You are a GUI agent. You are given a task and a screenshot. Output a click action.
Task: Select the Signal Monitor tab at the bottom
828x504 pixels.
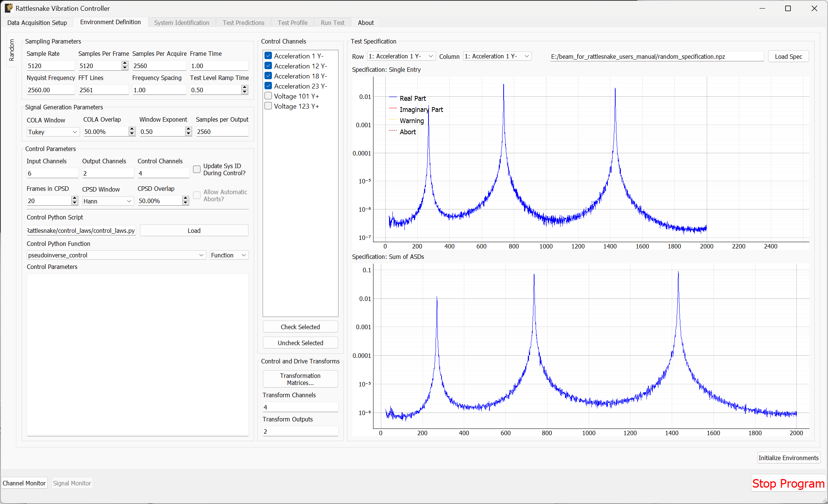click(x=72, y=483)
